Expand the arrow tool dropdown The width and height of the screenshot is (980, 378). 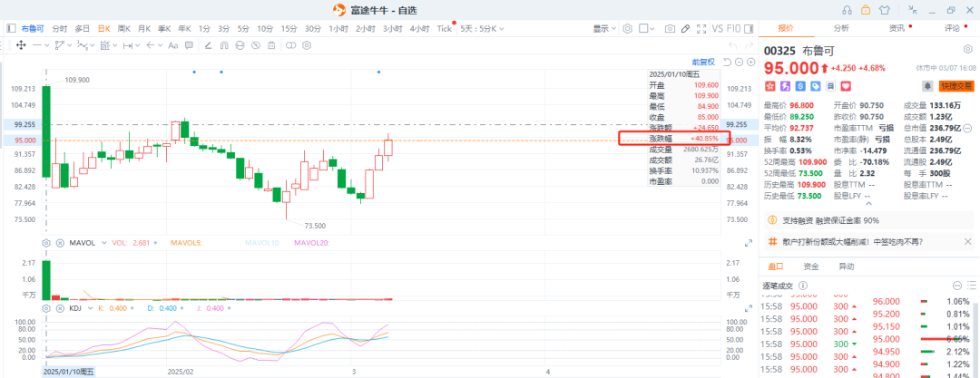pyautogui.click(x=161, y=45)
